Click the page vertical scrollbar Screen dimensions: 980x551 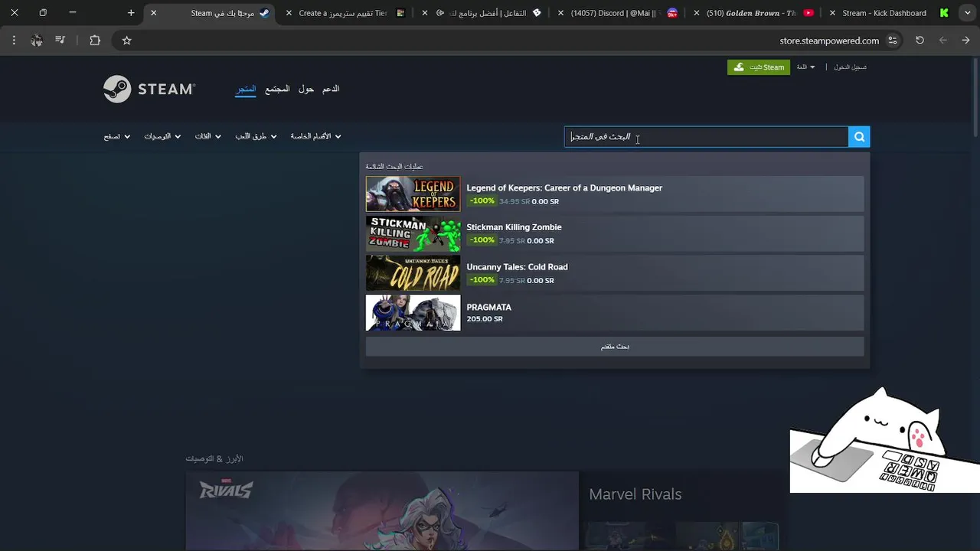pos(975,96)
